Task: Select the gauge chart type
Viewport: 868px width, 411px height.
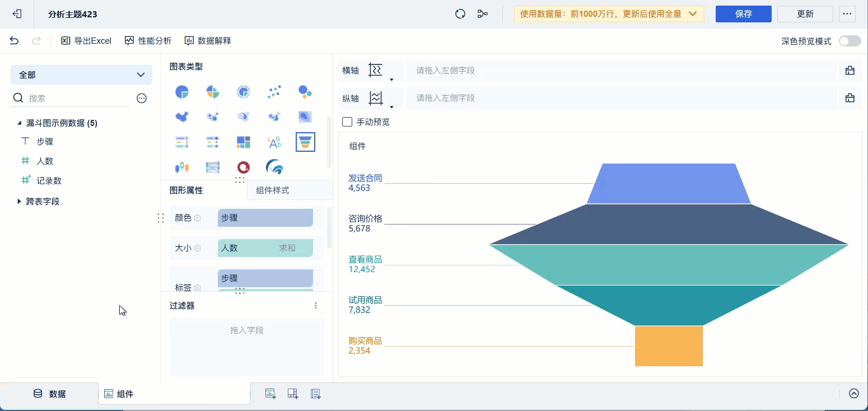Action: tap(244, 92)
